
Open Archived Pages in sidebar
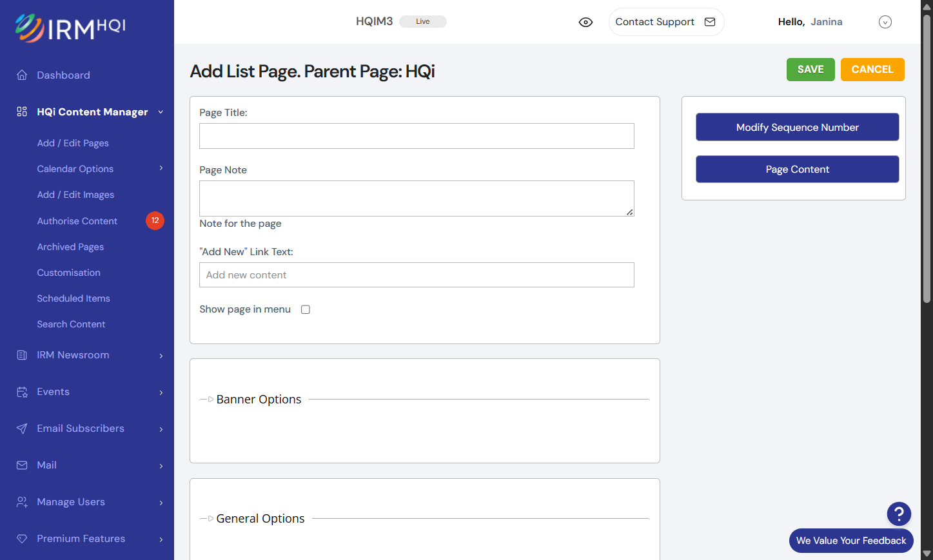70,247
